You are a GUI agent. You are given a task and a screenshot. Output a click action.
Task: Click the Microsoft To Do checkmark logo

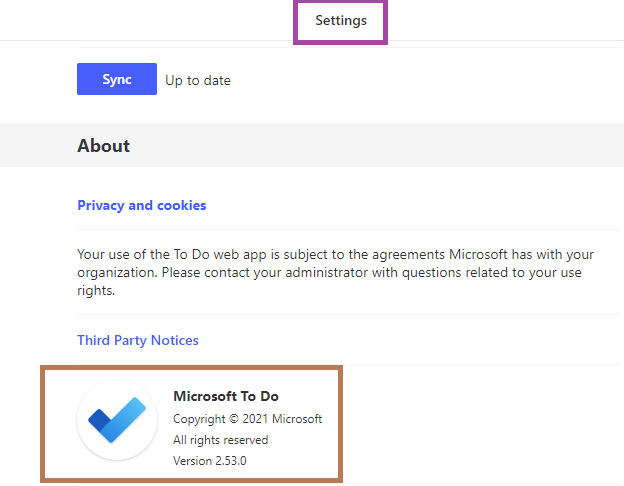pos(117,420)
